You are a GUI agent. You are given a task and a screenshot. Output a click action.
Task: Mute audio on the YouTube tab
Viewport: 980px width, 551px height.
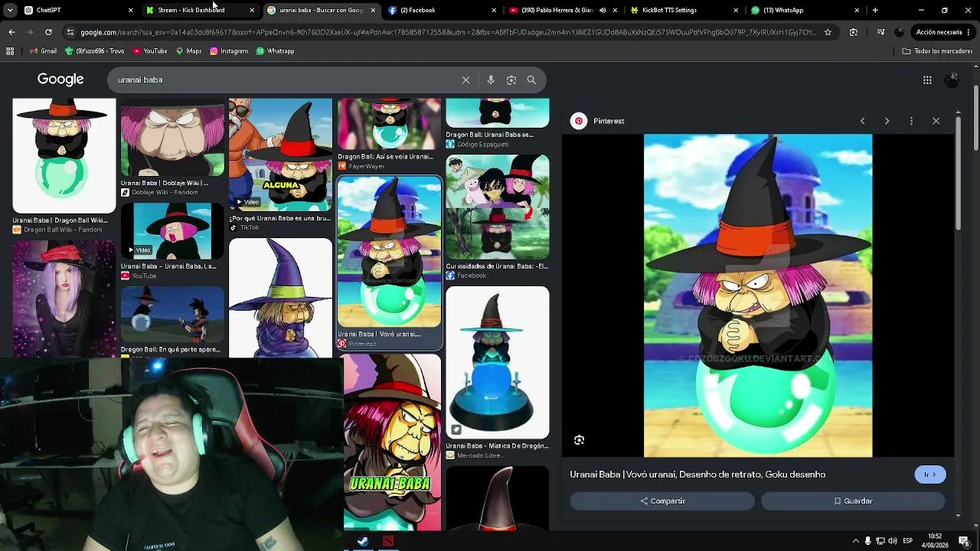(603, 10)
